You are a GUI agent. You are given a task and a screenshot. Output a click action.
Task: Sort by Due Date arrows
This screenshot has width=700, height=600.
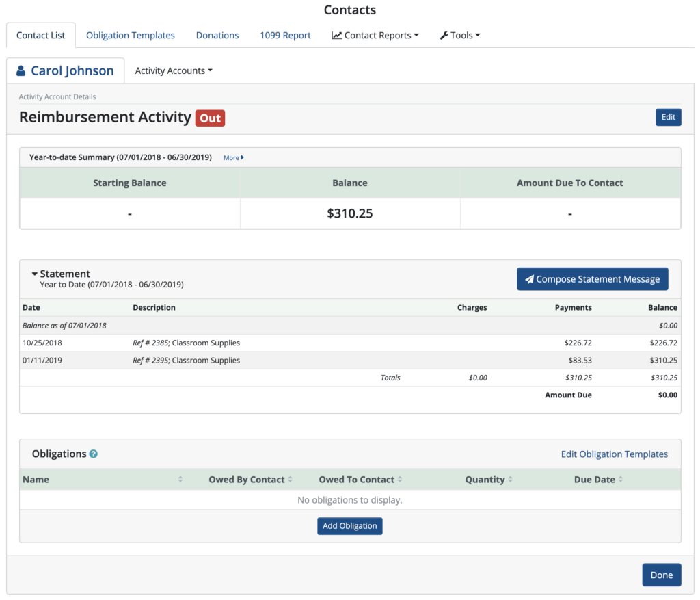click(621, 480)
